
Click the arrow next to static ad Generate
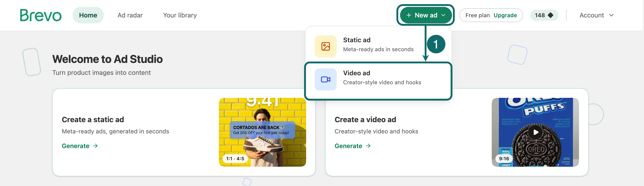tap(95, 146)
